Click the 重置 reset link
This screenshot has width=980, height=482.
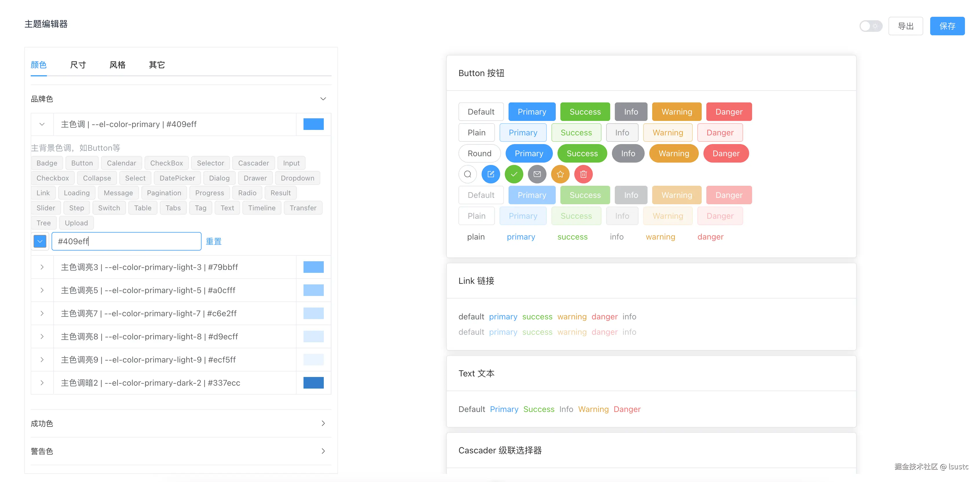coord(213,241)
